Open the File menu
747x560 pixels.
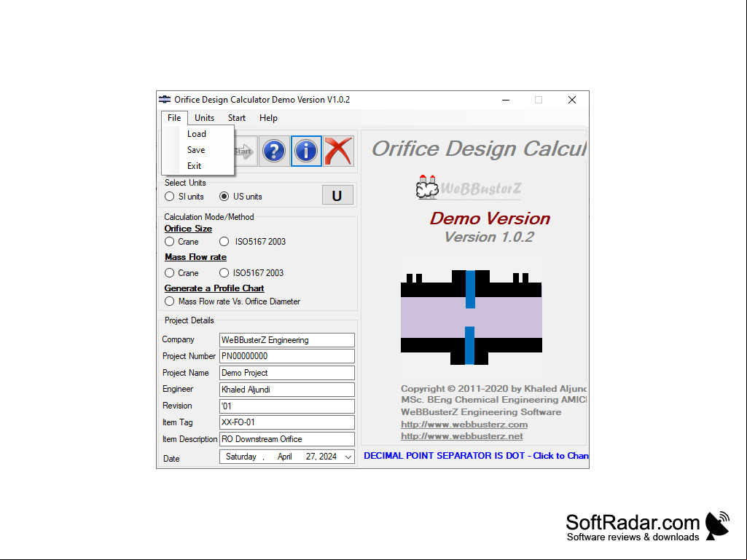pos(174,118)
